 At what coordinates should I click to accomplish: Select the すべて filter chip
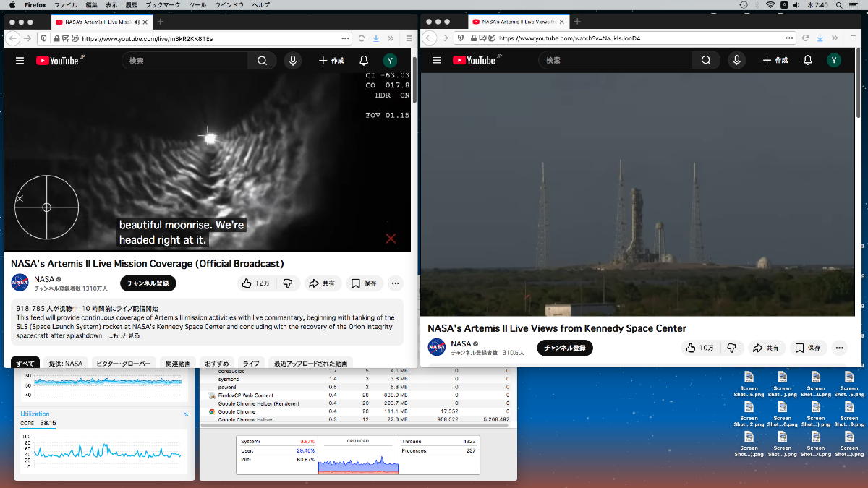pos(25,363)
